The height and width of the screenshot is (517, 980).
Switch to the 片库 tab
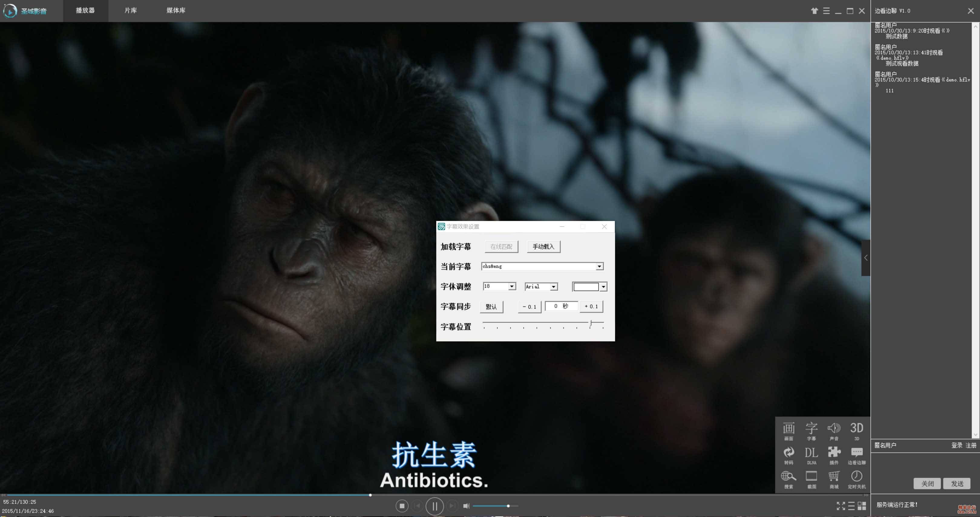130,11
